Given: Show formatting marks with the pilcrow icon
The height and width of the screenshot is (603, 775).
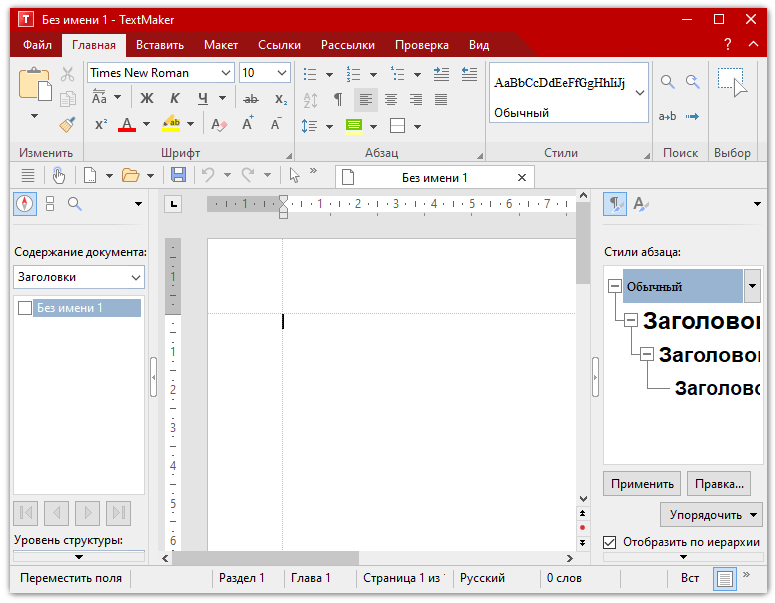Looking at the screenshot, I should pos(338,99).
